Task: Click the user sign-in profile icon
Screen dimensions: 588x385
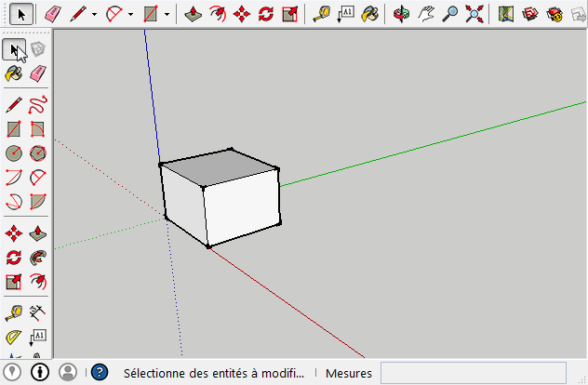Action: (68, 372)
